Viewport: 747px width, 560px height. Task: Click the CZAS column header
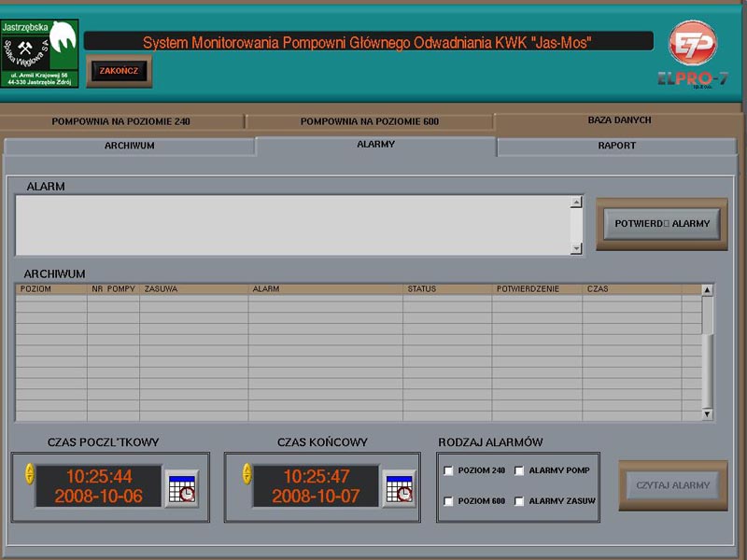pos(632,289)
